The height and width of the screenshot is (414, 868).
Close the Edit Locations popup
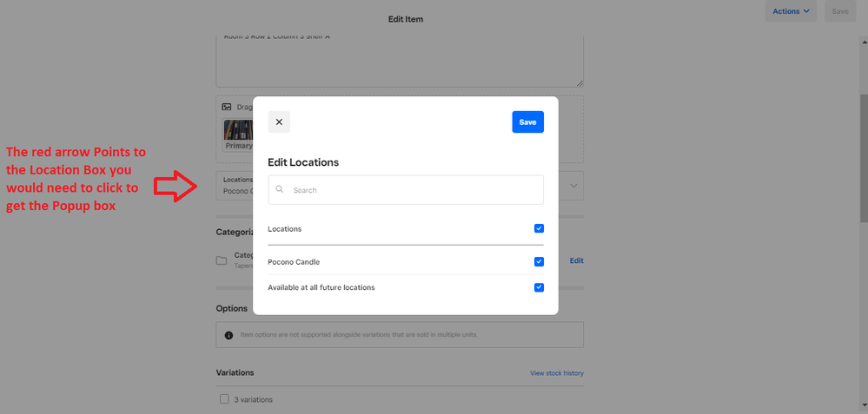pos(279,122)
